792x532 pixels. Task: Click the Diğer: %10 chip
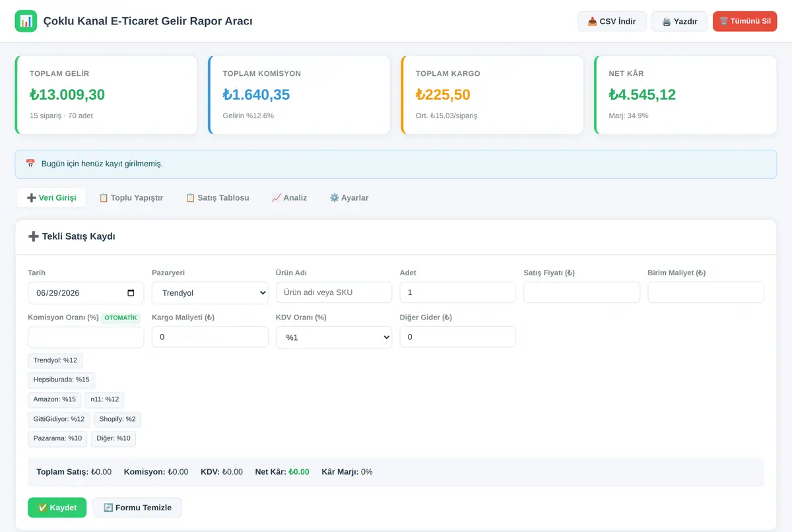114,438
